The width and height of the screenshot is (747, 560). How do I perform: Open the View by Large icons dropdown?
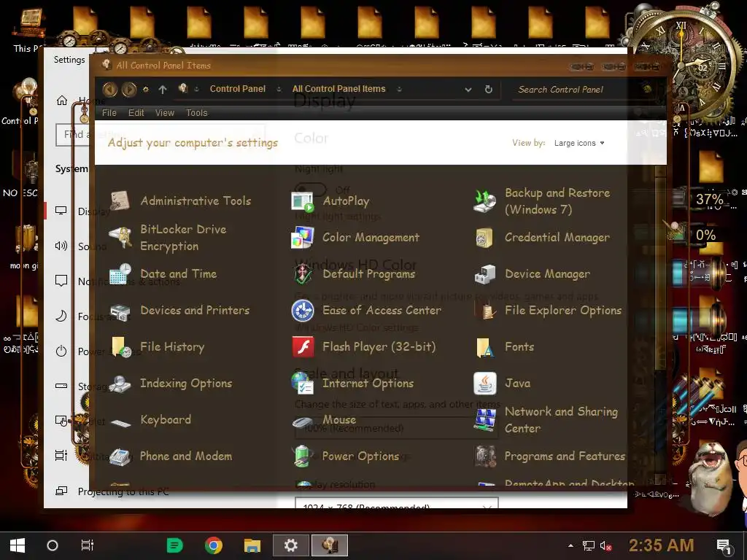click(x=579, y=143)
